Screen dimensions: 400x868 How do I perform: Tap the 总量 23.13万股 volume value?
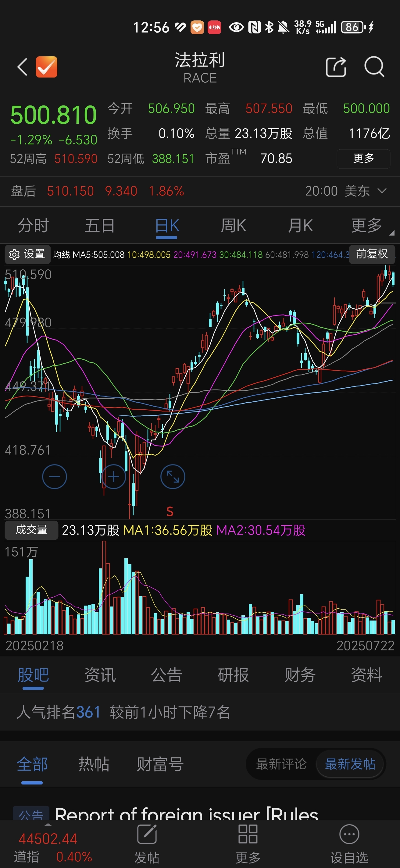pos(263,133)
